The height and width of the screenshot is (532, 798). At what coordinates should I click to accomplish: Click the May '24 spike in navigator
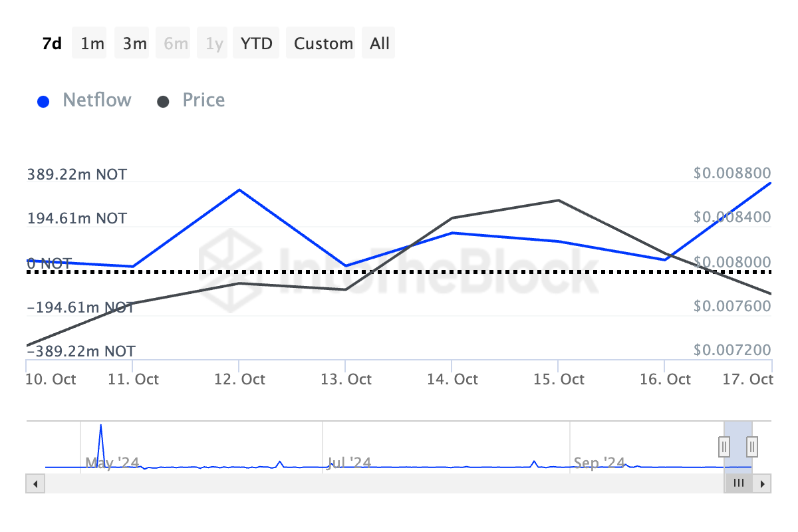click(100, 426)
